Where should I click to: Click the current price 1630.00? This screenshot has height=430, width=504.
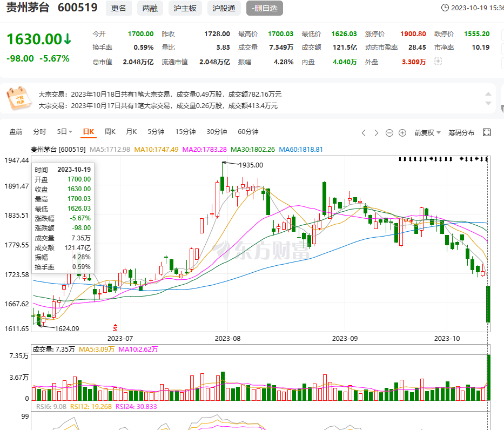[x=35, y=39]
